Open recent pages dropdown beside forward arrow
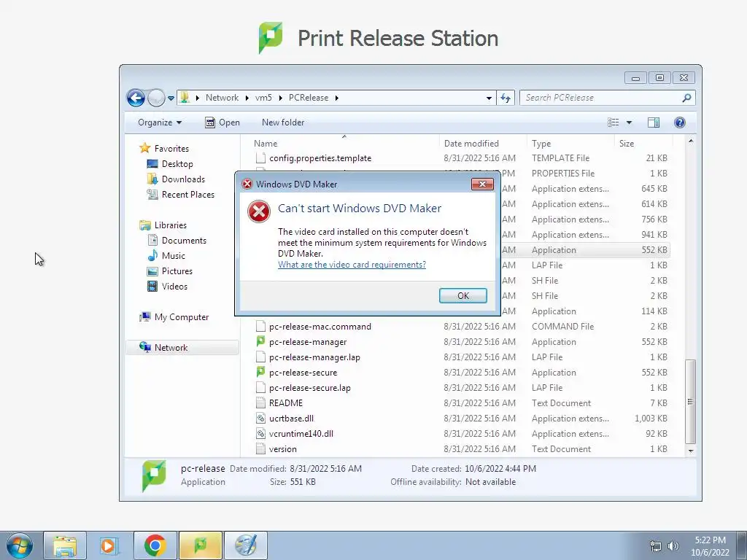 (x=171, y=98)
